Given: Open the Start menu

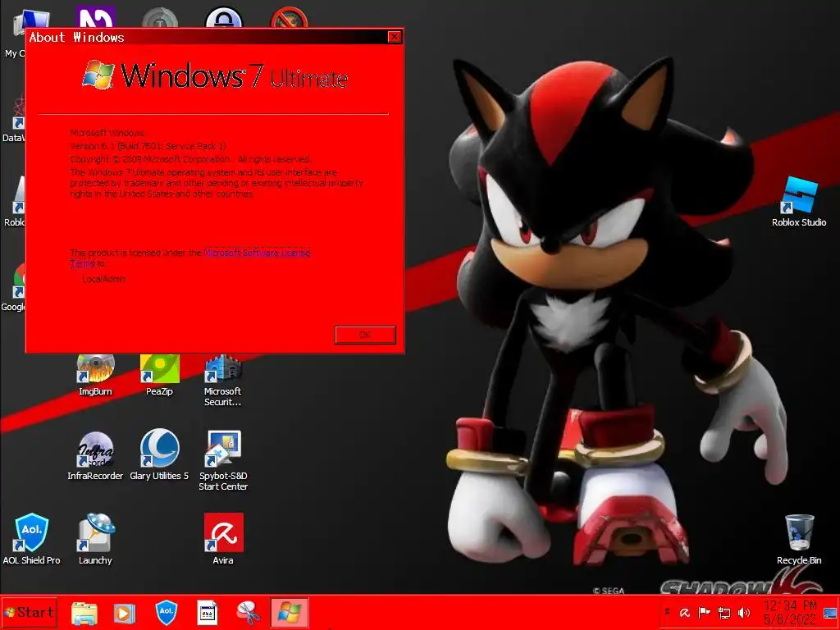Looking at the screenshot, I should coord(29,612).
